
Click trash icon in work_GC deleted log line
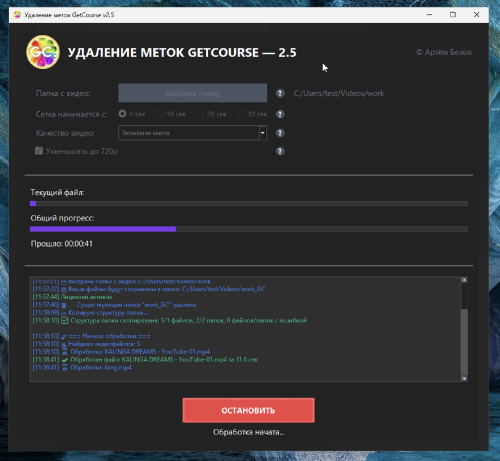(x=64, y=305)
